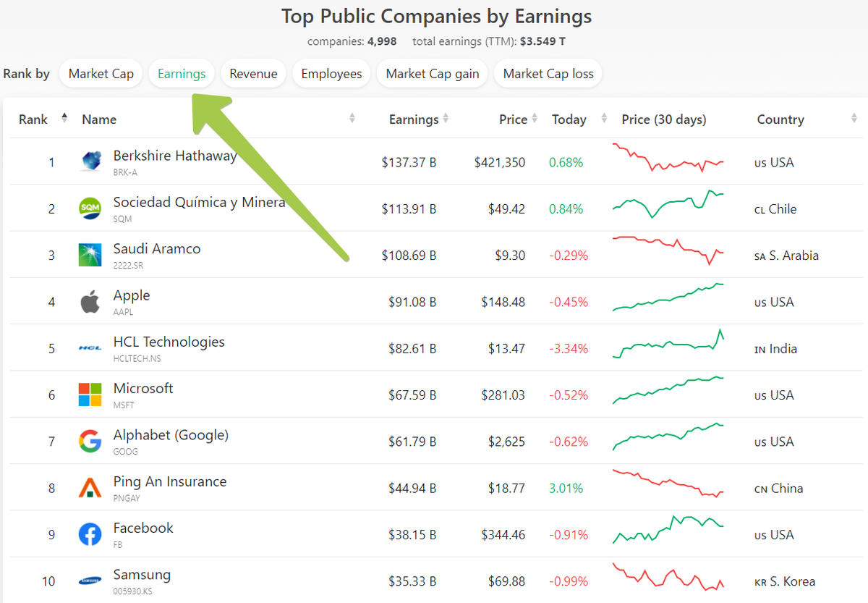Open the Berkshire Hathaway company link
This screenshot has height=603, width=868.
pos(175,156)
